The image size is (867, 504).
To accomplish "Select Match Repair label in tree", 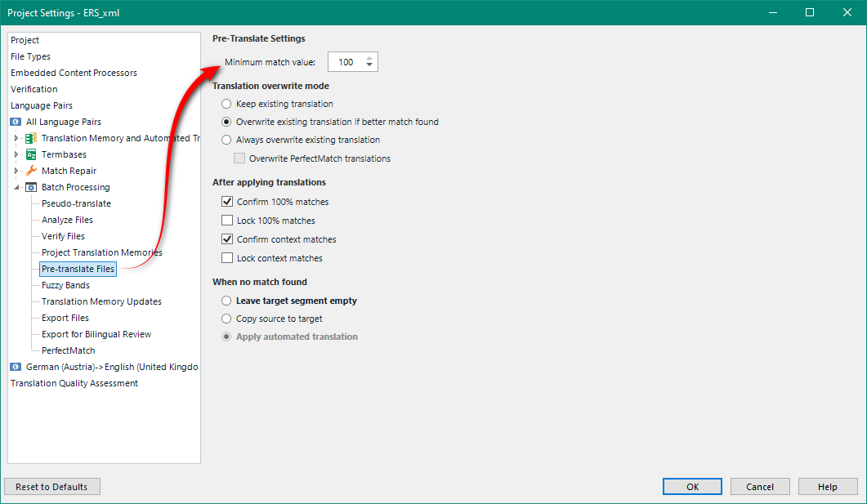I will 69,171.
